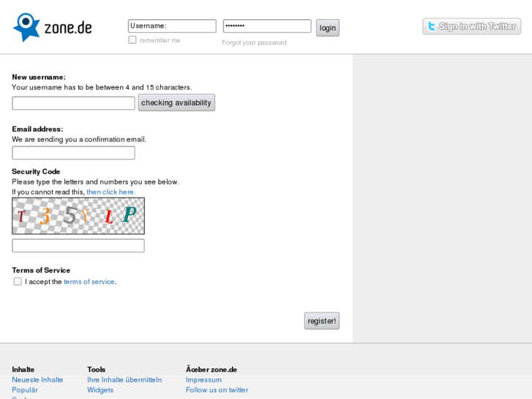
Task: Focus the header password field
Action: pyautogui.click(x=267, y=26)
